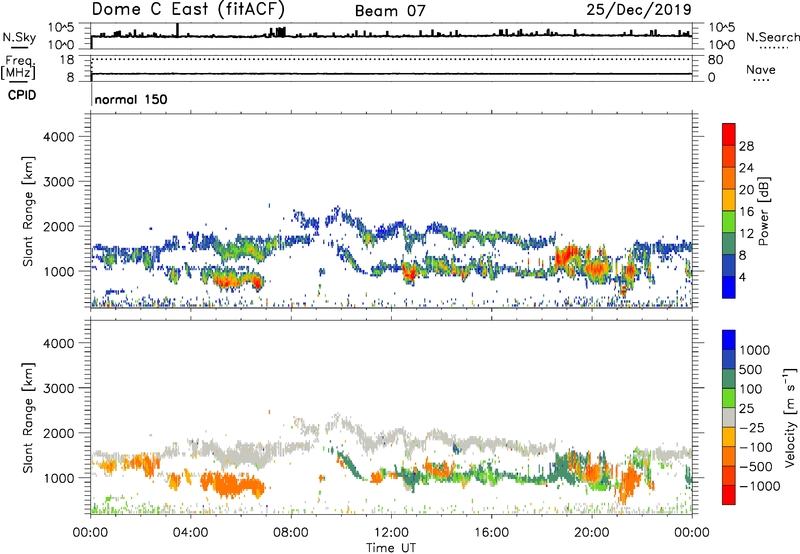The image size is (800, 554).
Task: Click the Power [dB] colorbar label
Action: pyautogui.click(x=763, y=211)
